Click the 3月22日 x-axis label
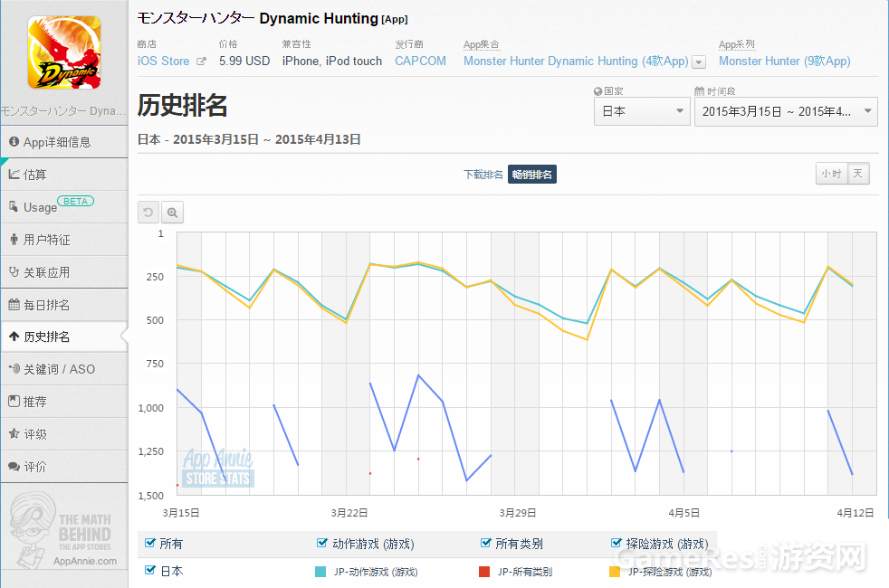The image size is (889, 588). (x=349, y=513)
